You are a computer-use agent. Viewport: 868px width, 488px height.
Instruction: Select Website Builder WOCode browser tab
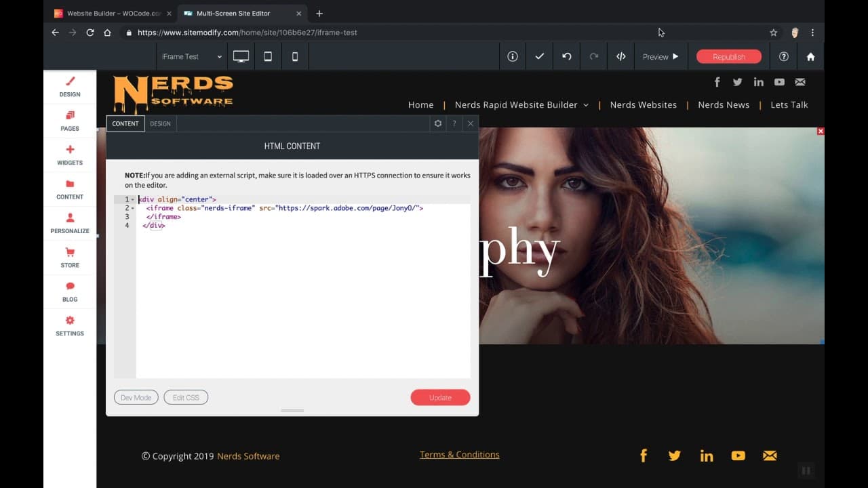pyautogui.click(x=113, y=14)
